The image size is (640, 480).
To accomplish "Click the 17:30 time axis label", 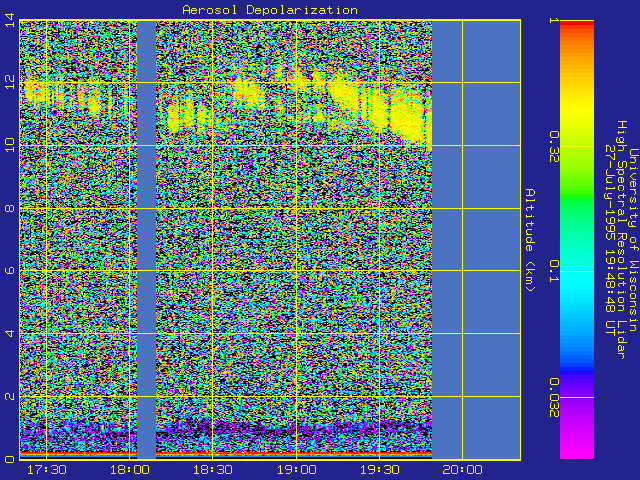I will (x=47, y=470).
